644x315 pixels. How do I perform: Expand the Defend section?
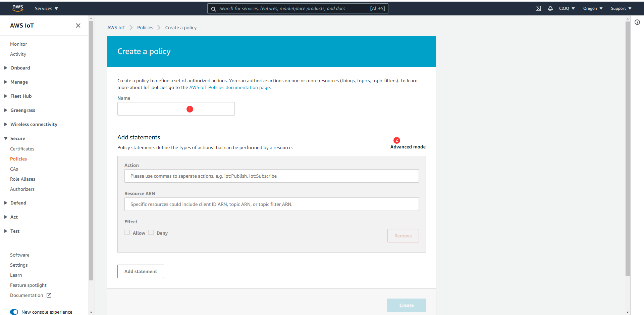(x=15, y=203)
